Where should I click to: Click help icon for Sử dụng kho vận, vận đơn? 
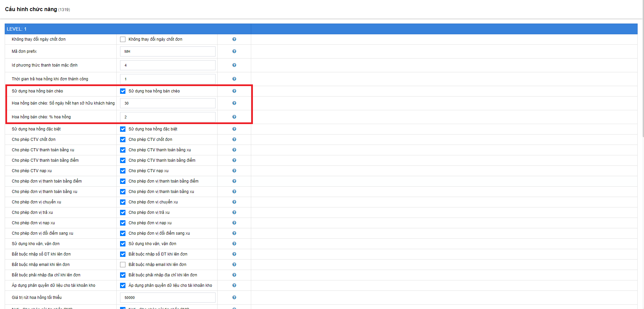pos(234,244)
